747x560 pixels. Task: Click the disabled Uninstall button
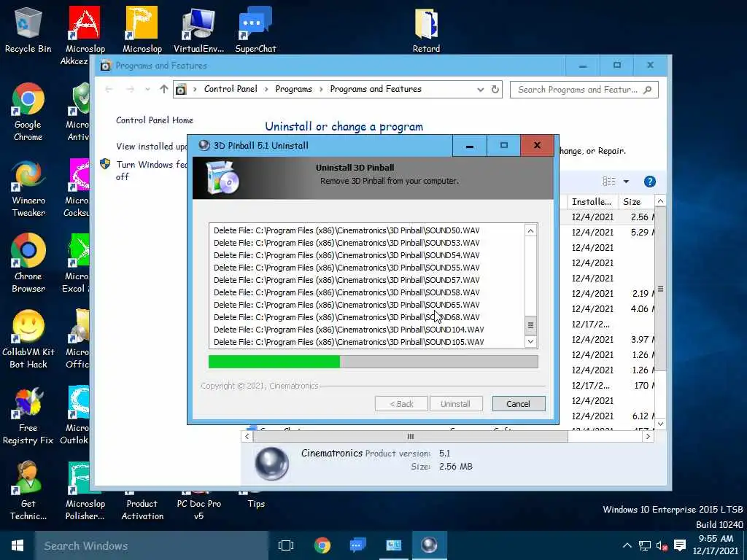click(x=455, y=404)
